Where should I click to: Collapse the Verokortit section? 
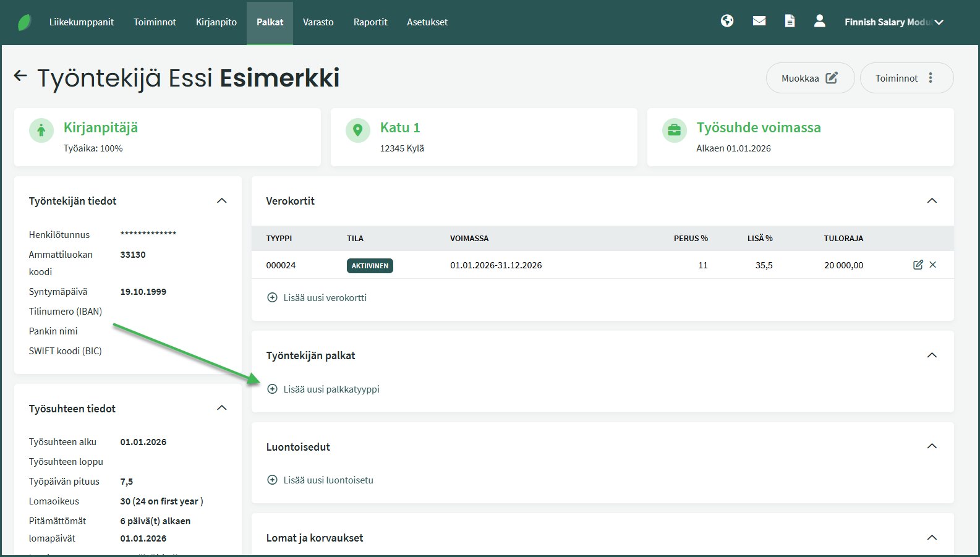tap(932, 201)
